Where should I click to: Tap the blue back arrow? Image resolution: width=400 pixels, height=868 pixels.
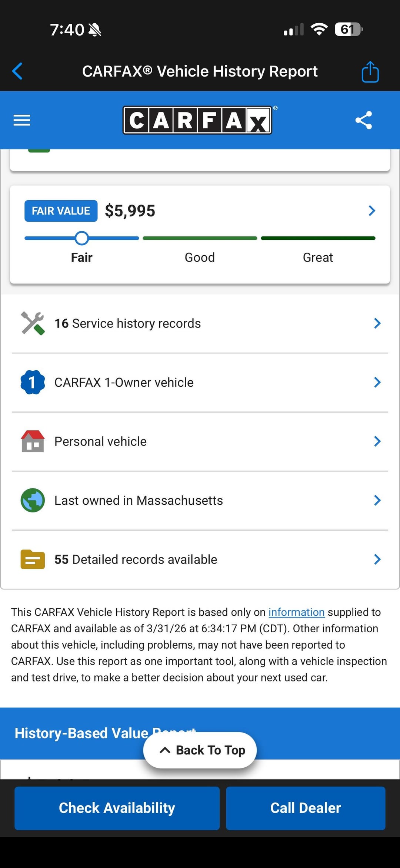coord(17,71)
